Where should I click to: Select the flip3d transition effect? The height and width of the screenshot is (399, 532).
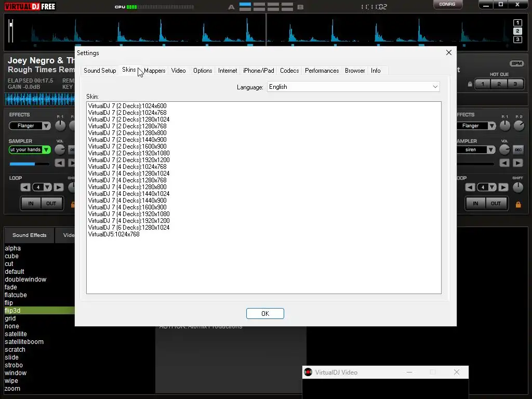[39, 311]
